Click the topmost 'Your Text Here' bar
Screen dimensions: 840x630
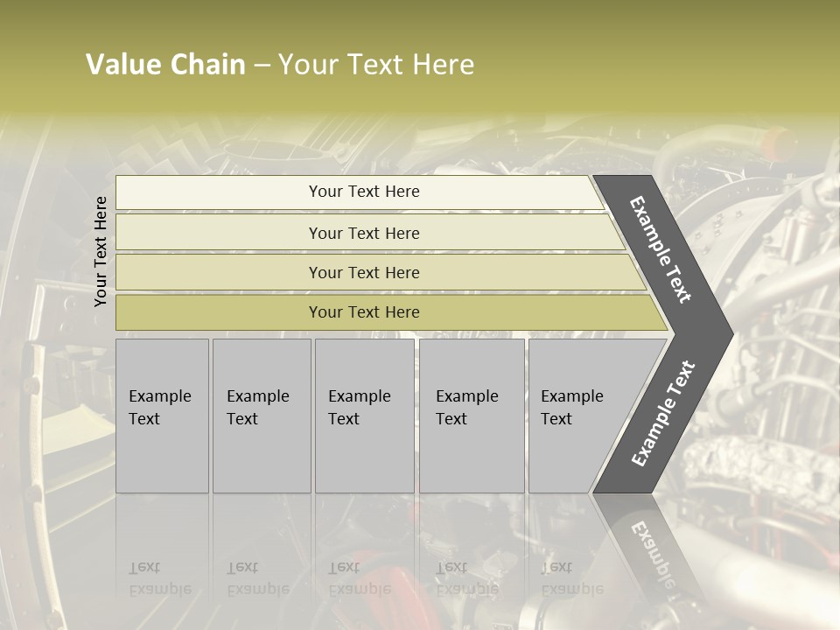pyautogui.click(x=364, y=192)
